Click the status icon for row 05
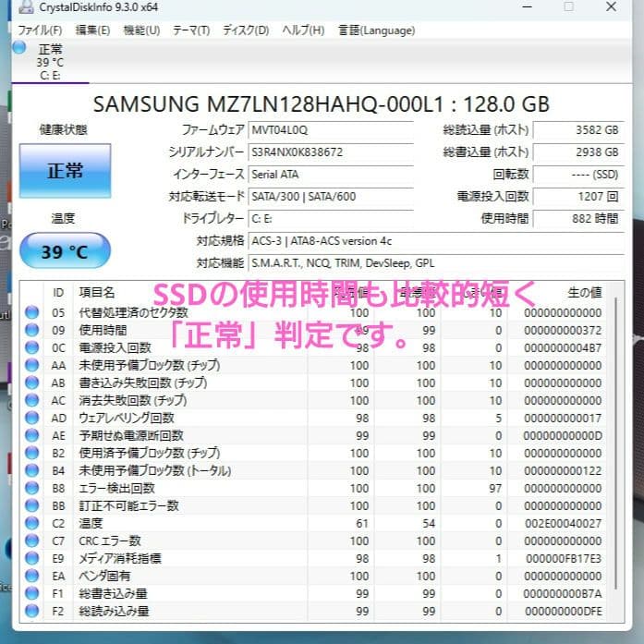Viewport: 644px width, 644px height. click(31, 312)
